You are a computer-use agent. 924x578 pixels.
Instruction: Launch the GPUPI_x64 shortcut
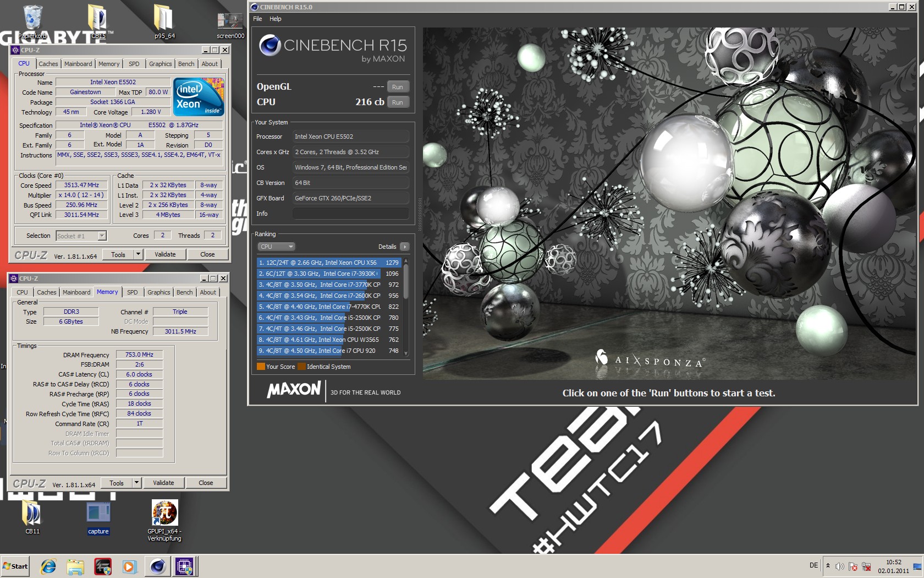[164, 520]
